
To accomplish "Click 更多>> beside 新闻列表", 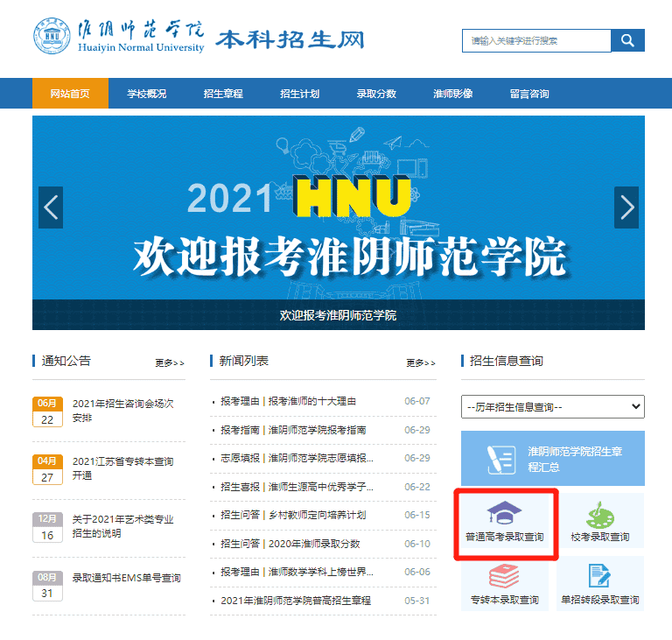I will click(x=421, y=362).
